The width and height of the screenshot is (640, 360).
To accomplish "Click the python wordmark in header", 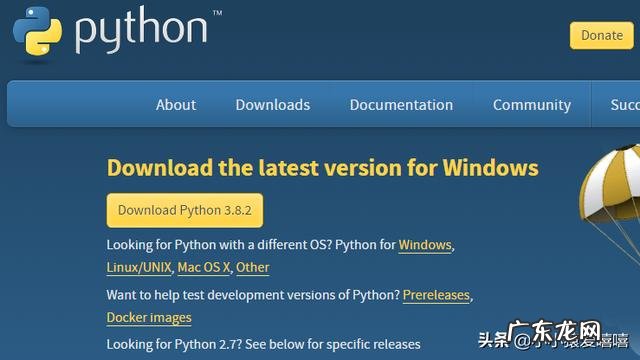I will pyautogui.click(x=141, y=30).
